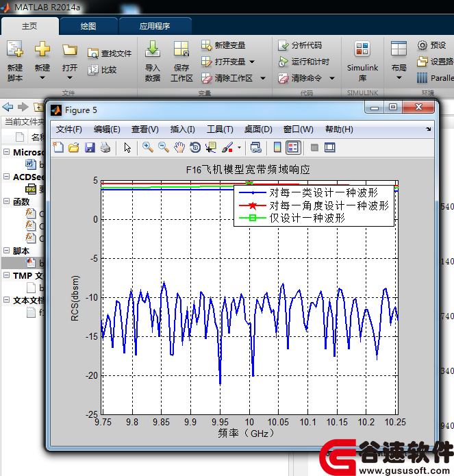Viewport: 454px width, 476px height.
Task: Collapse the TMP file group
Action: (6, 275)
